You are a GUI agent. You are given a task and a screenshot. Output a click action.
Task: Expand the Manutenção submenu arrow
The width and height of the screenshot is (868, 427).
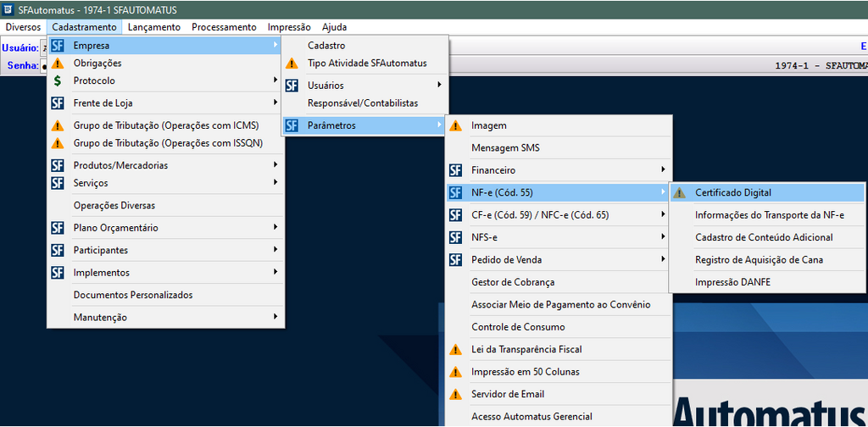pyautogui.click(x=275, y=318)
